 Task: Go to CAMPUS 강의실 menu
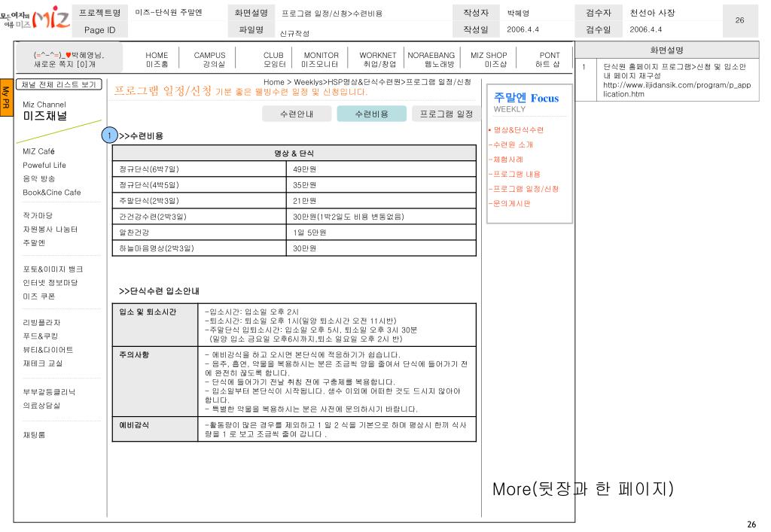[x=209, y=59]
